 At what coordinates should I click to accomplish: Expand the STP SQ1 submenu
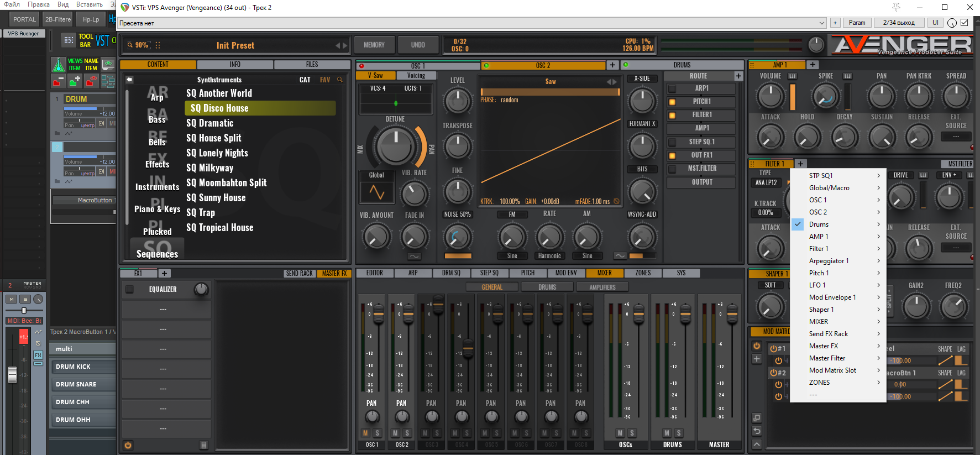[x=838, y=176]
